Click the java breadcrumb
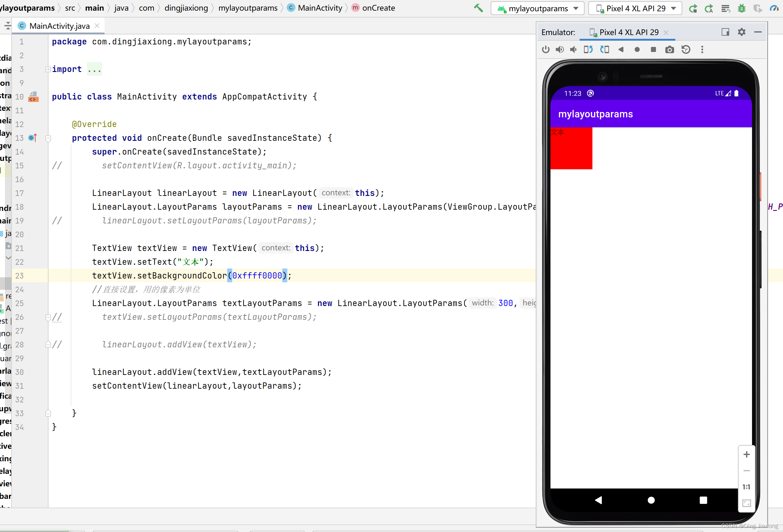This screenshot has height=532, width=783. tap(121, 8)
